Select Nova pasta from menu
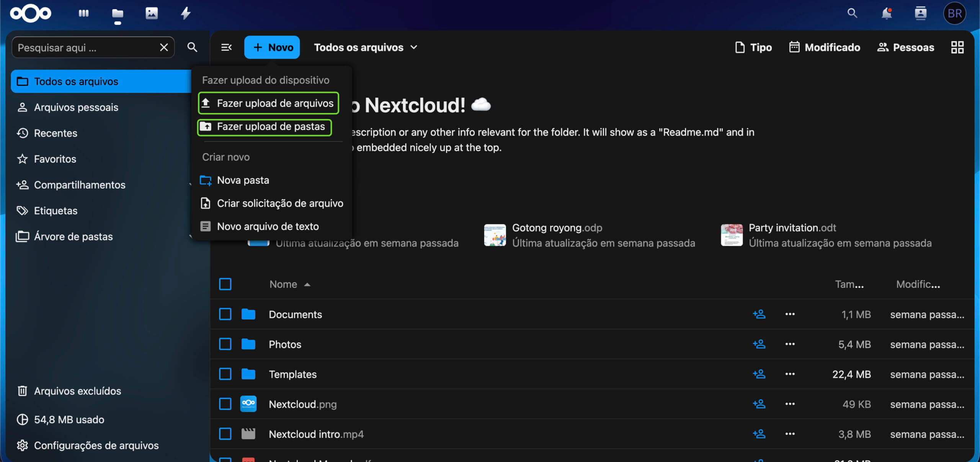980x462 pixels. 271,180
